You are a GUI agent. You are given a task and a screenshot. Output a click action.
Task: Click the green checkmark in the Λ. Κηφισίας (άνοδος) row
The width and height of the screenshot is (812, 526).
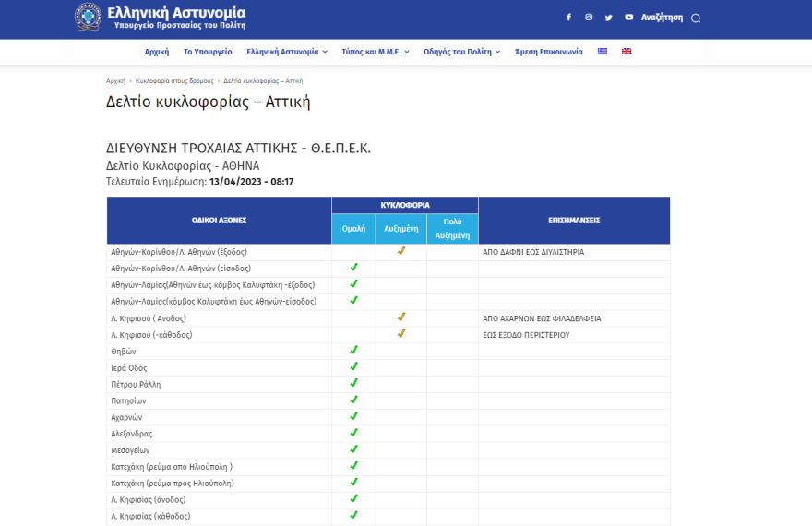click(x=353, y=498)
